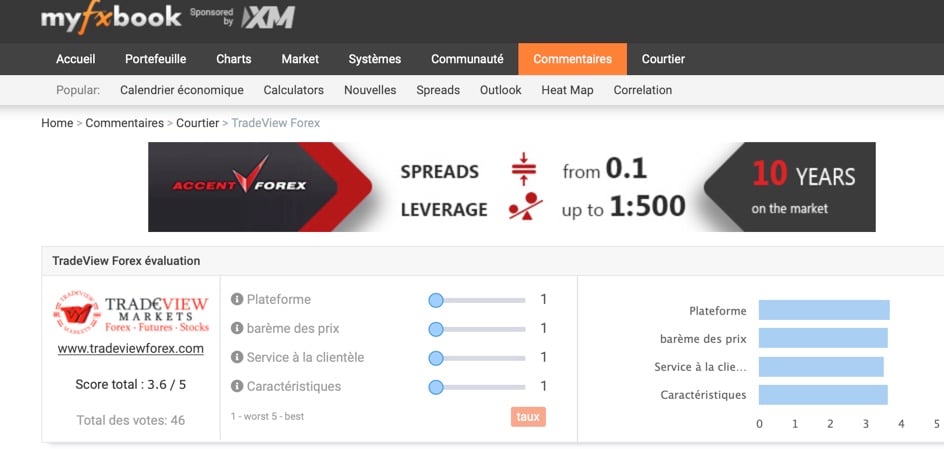Click the '1 - worst 5 - best' note

pos(267,416)
